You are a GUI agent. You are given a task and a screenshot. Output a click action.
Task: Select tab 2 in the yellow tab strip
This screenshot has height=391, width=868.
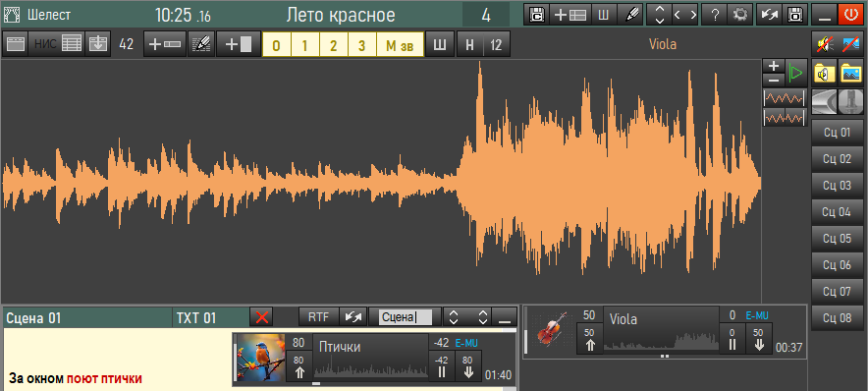point(333,45)
